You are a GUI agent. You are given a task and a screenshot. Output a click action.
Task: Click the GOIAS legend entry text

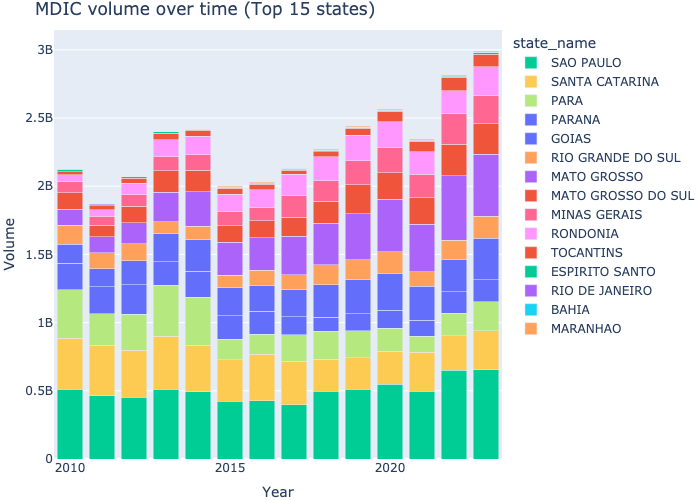pos(571,138)
